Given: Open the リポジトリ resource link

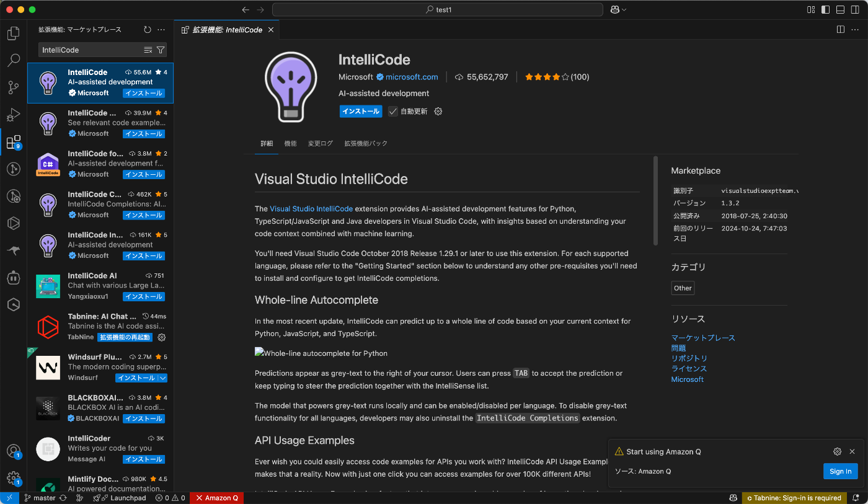Looking at the screenshot, I should (689, 358).
